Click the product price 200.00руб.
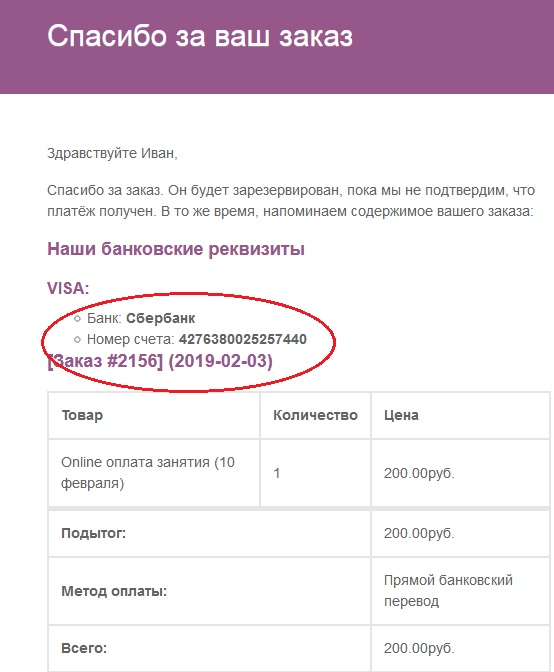Viewport: 554px width, 672px height. [419, 473]
